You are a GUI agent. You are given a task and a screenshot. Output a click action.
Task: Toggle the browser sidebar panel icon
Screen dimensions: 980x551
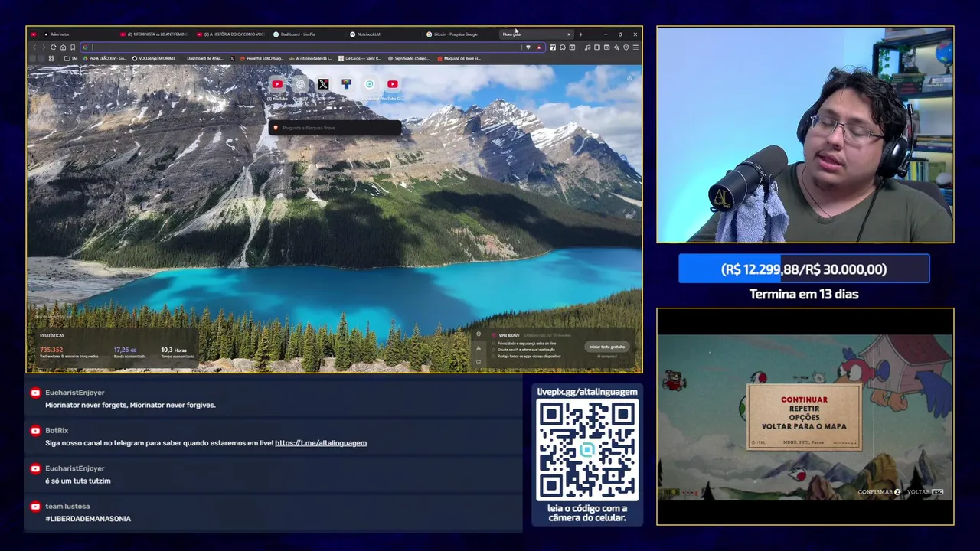tap(597, 47)
